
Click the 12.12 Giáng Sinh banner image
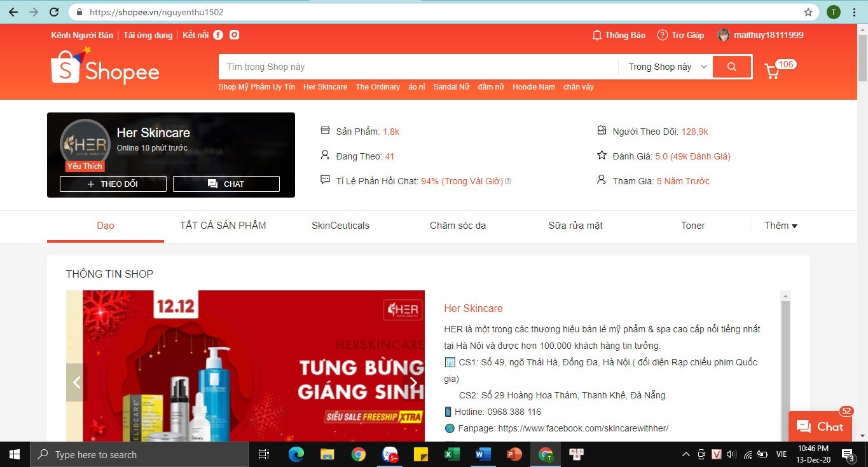point(254,366)
